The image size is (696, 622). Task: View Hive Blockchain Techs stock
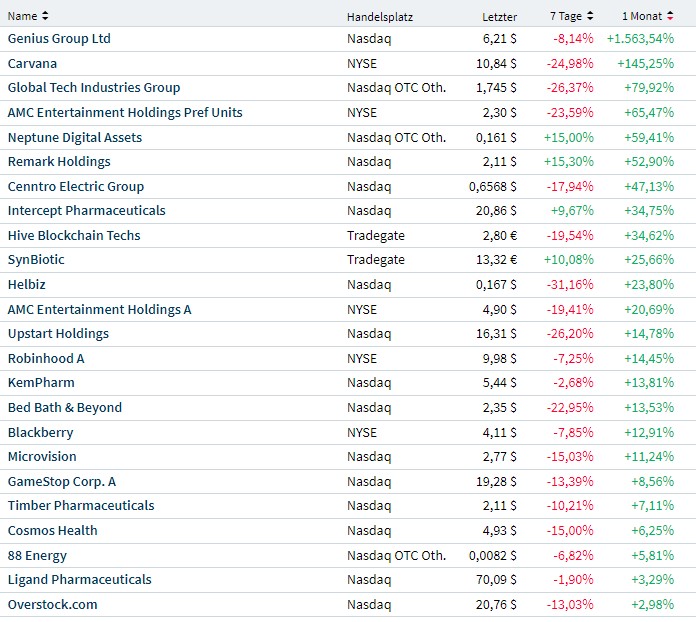pos(74,236)
